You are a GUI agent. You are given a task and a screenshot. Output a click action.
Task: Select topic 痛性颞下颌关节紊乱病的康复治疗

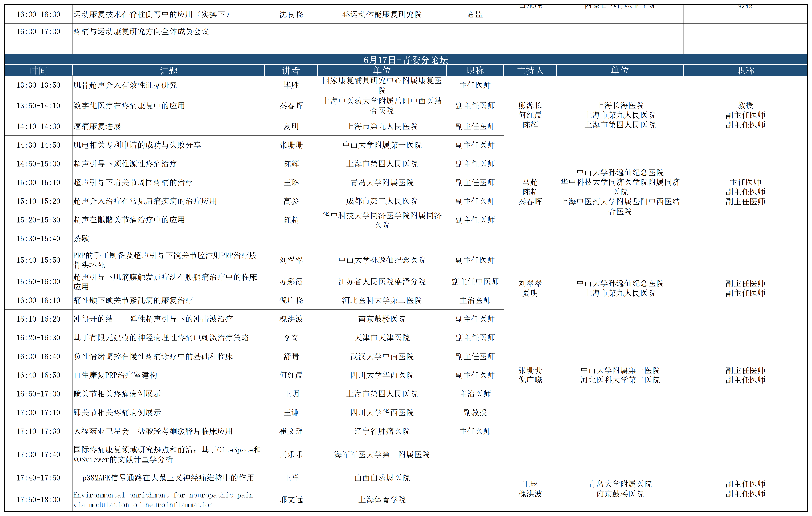[x=133, y=300]
